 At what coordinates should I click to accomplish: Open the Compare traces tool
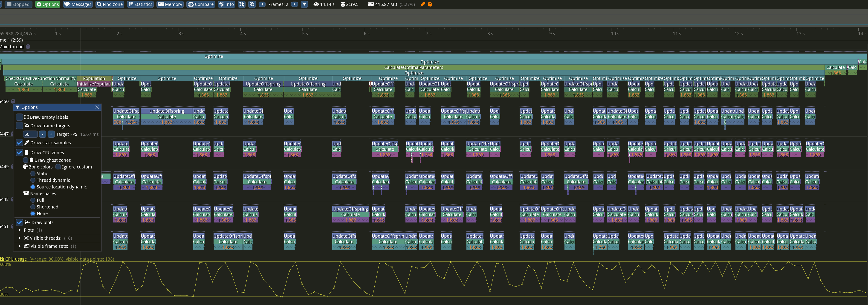click(x=200, y=4)
